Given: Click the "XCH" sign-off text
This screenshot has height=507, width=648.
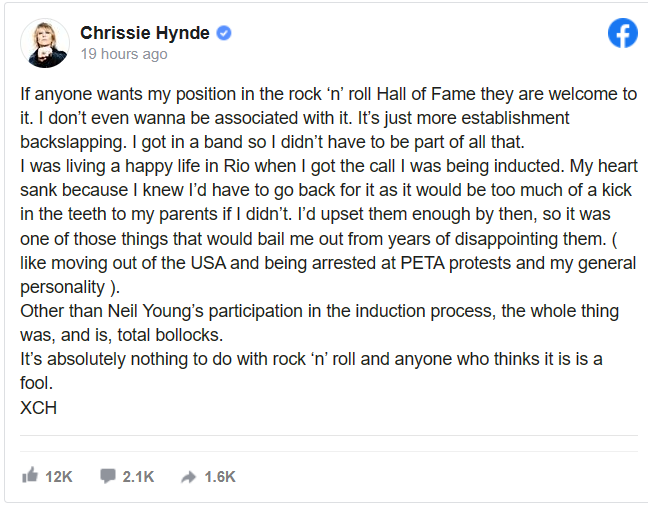Looking at the screenshot, I should [x=38, y=408].
